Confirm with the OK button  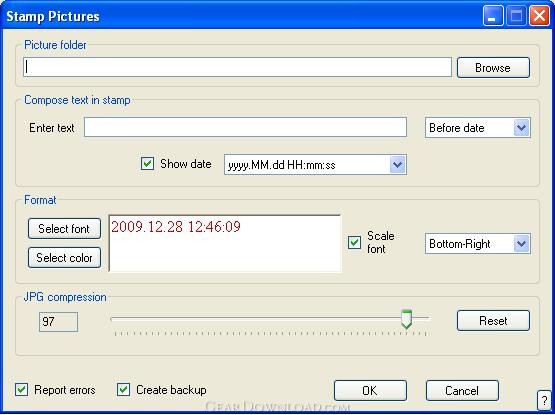tap(370, 391)
